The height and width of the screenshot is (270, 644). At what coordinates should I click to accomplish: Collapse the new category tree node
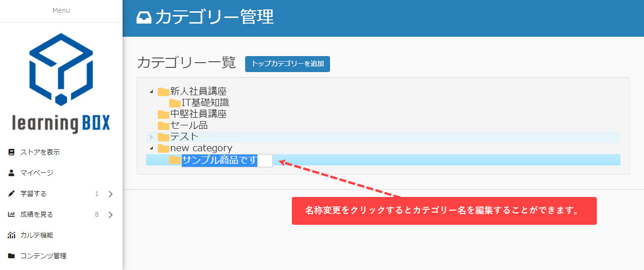151,148
